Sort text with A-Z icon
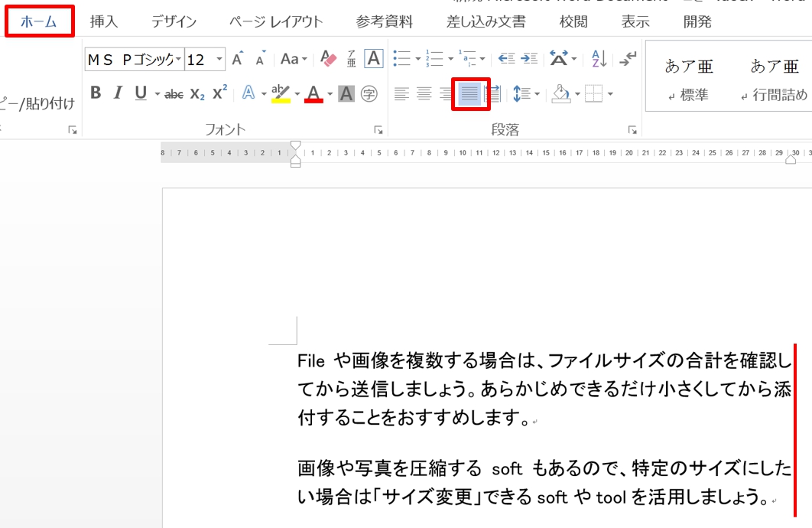The height and width of the screenshot is (528, 812). (599, 59)
